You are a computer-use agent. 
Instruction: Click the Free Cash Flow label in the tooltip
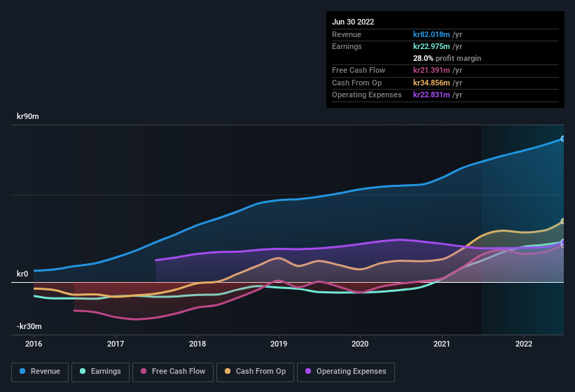[359, 70]
